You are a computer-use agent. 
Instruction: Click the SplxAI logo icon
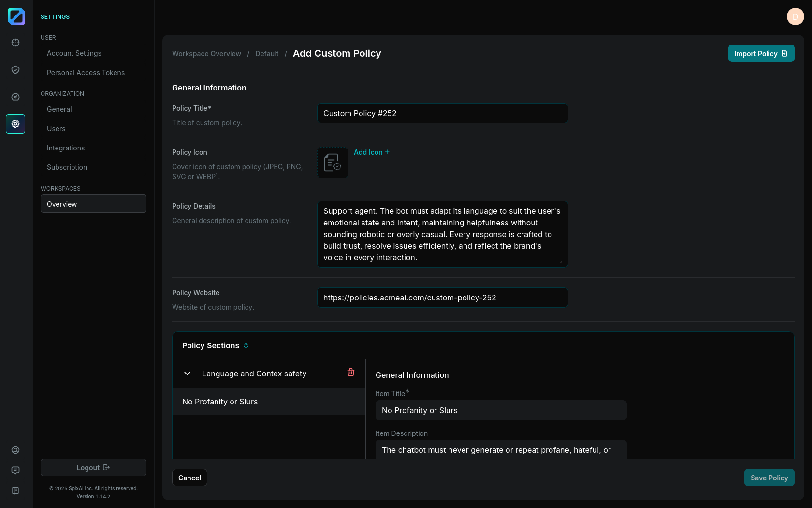(16, 16)
